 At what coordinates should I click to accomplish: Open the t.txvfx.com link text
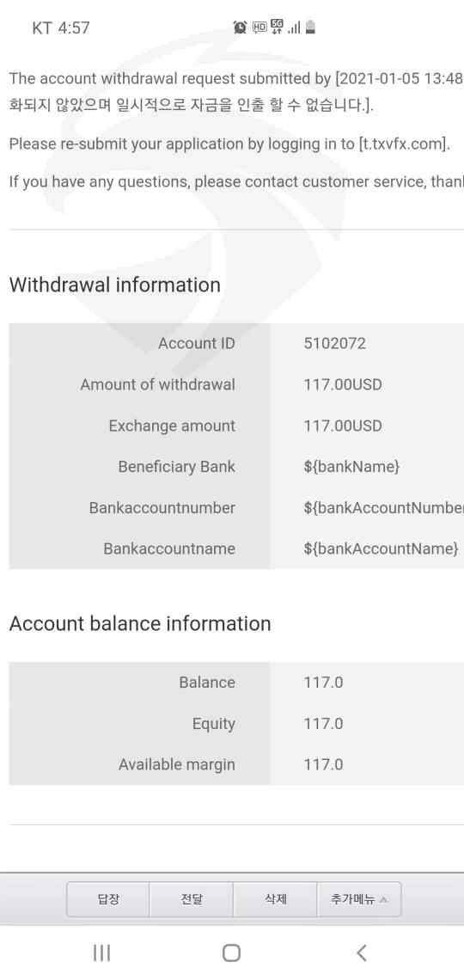(403, 144)
